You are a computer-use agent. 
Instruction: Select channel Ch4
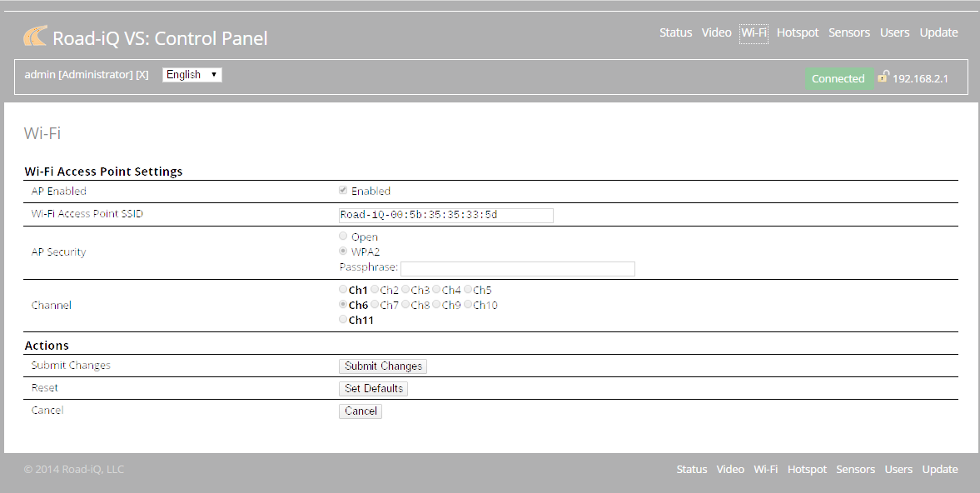[x=437, y=289]
